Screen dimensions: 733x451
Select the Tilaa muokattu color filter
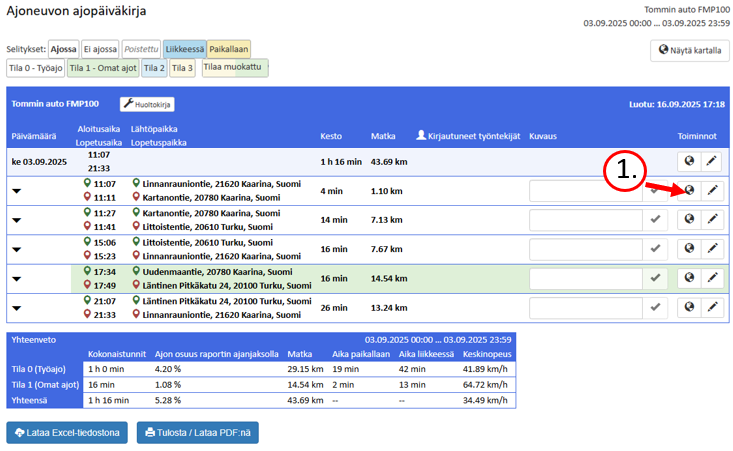234,68
